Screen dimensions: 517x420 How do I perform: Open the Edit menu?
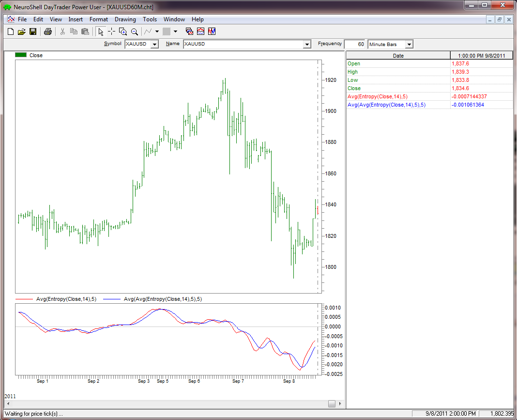tap(38, 19)
